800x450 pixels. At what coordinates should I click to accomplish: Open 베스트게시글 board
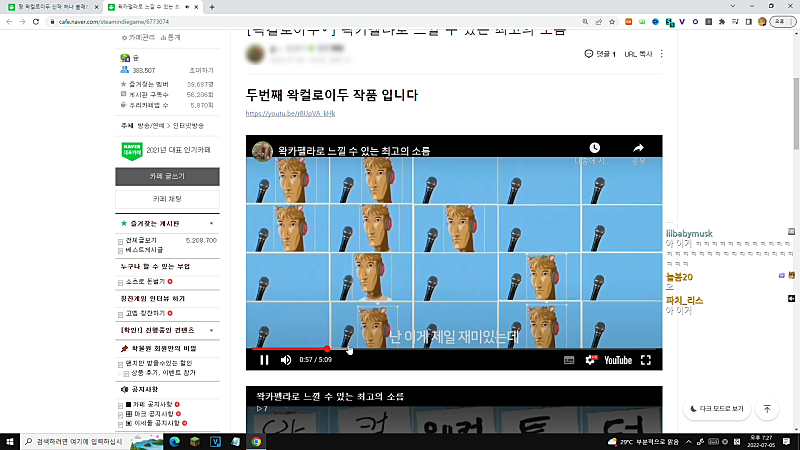[144, 250]
